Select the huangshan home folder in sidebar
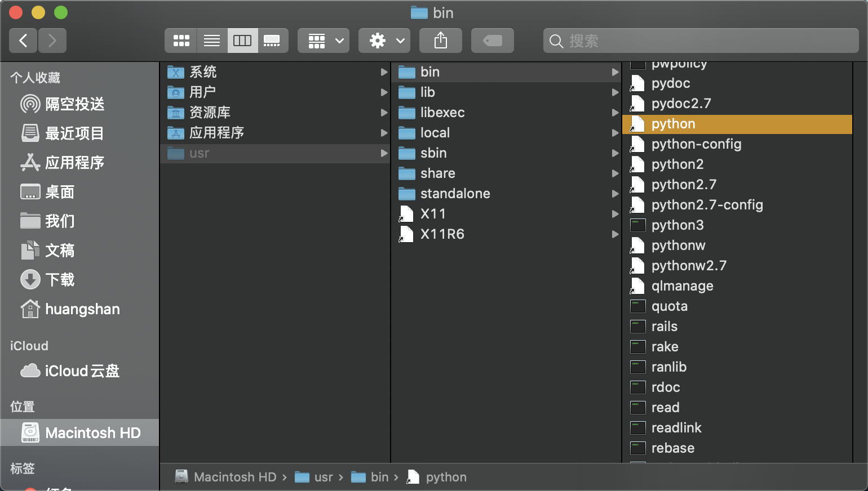Viewport: 868px width, 491px height. pos(82,309)
